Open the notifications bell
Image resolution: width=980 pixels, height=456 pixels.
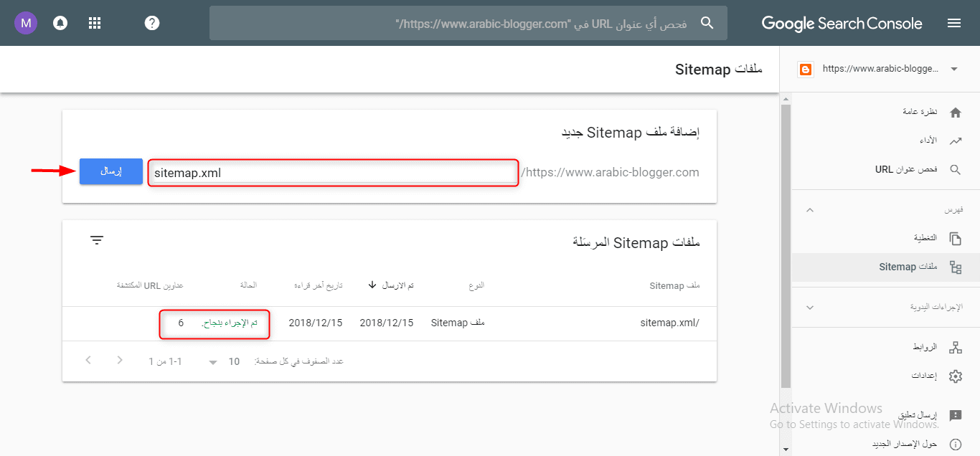(60, 23)
